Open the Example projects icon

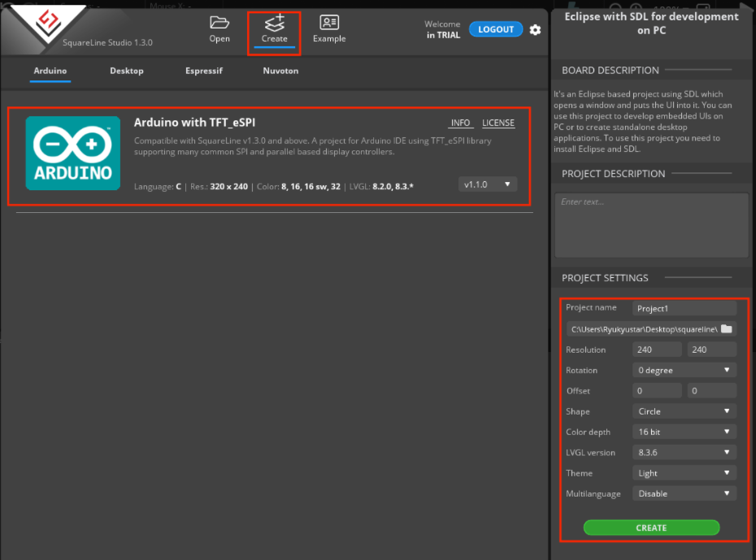(x=329, y=29)
